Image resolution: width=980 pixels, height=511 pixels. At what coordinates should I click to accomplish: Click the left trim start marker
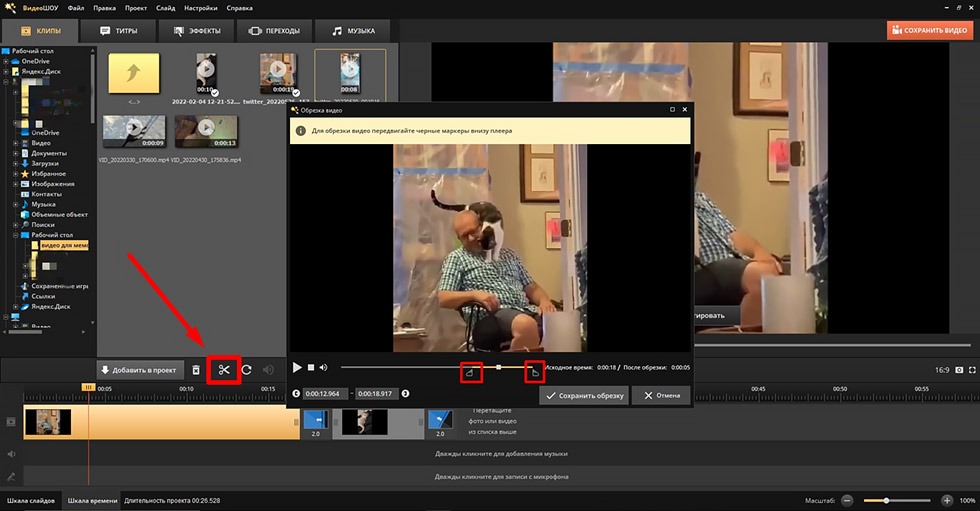point(471,374)
